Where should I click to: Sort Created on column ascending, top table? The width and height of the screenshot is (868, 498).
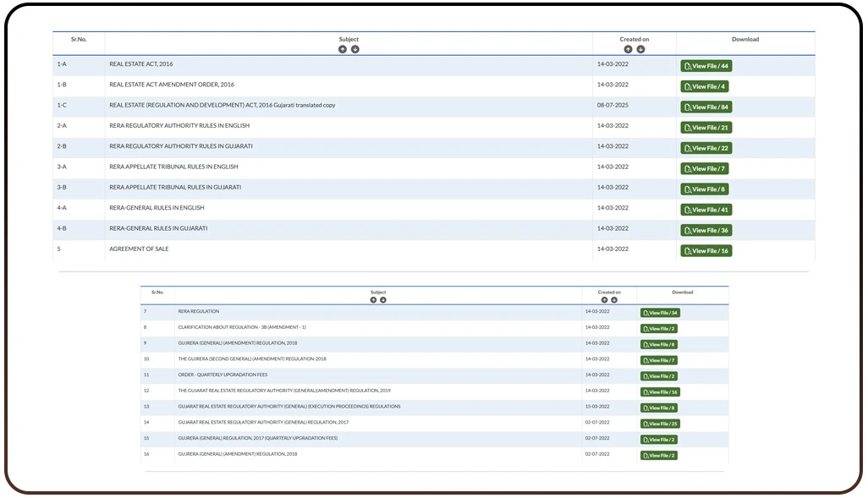(628, 49)
